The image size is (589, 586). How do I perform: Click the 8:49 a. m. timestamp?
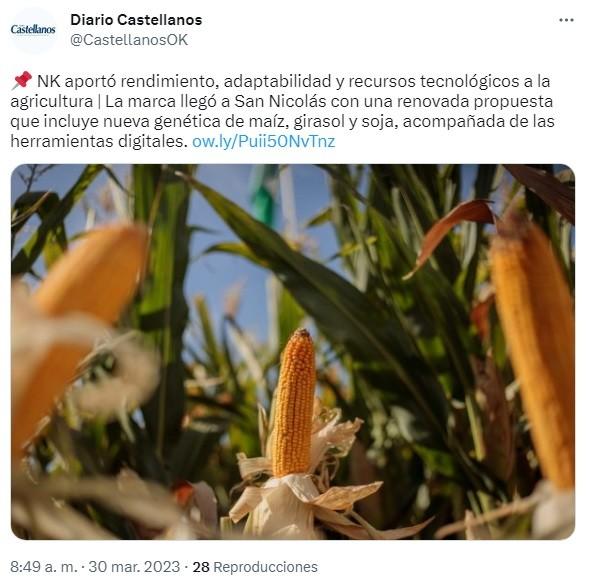click(44, 567)
